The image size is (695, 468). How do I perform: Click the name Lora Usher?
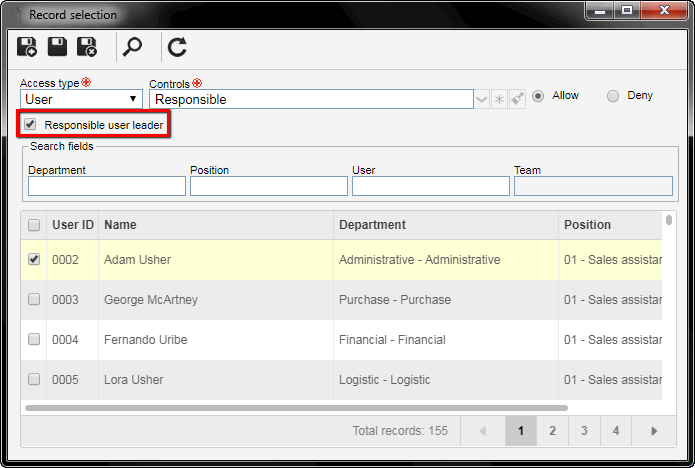[133, 380]
